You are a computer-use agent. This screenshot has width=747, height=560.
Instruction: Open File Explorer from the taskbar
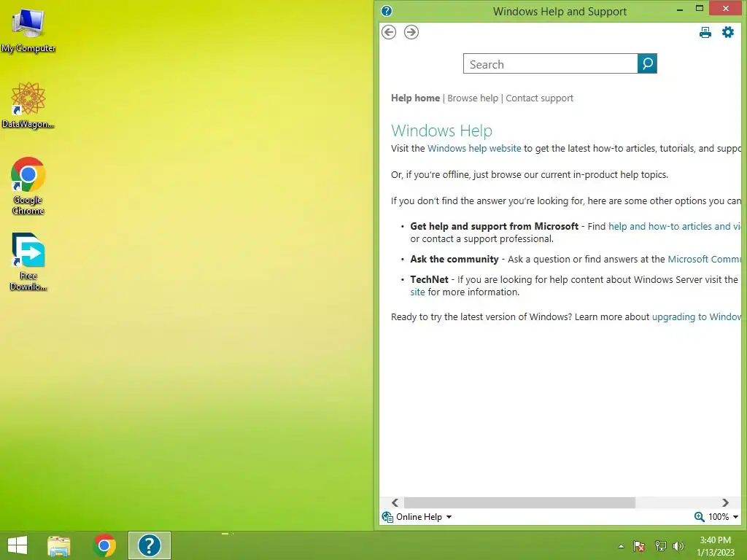pyautogui.click(x=59, y=545)
